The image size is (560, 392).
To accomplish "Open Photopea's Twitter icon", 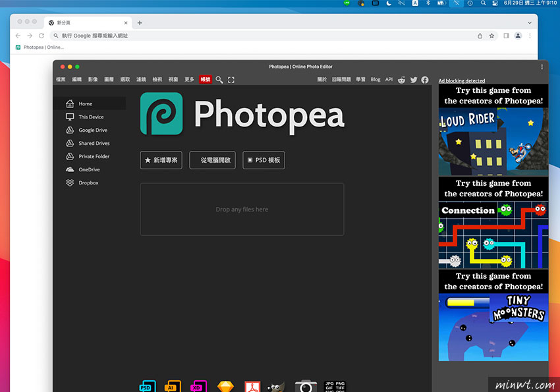I will pyautogui.click(x=414, y=80).
